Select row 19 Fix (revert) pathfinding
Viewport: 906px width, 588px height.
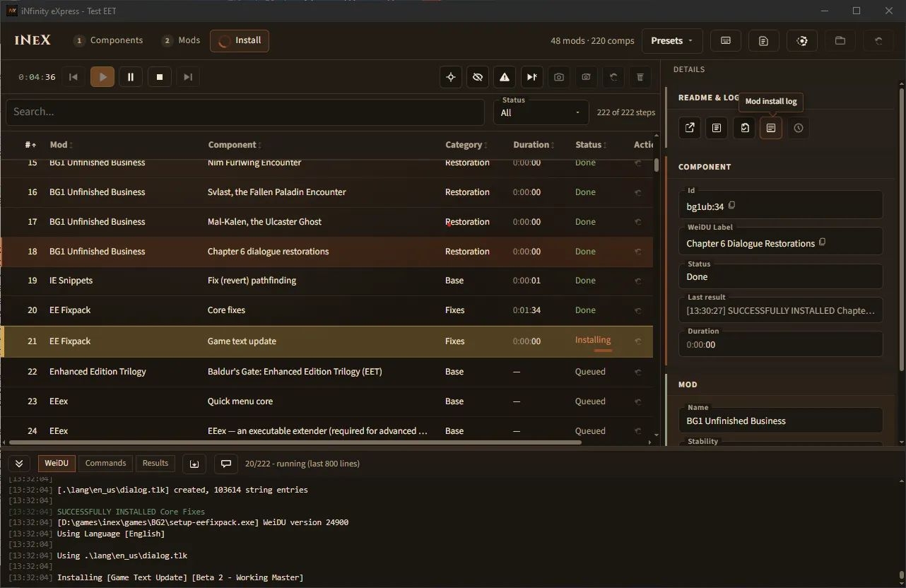(327, 281)
